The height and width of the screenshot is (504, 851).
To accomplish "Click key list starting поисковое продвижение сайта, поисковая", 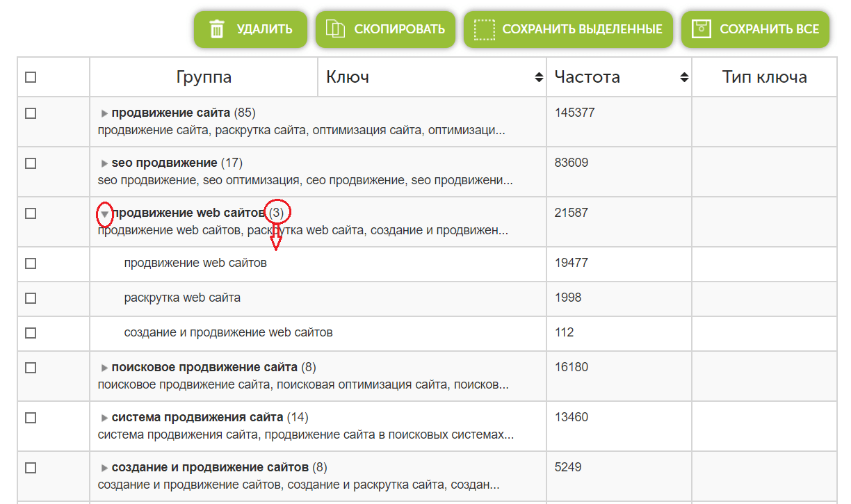I will click(303, 385).
